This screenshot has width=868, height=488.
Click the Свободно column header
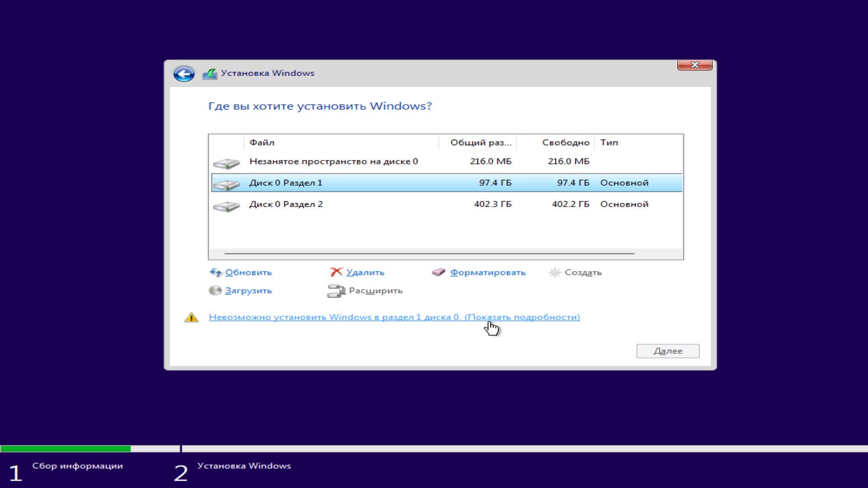click(x=565, y=142)
